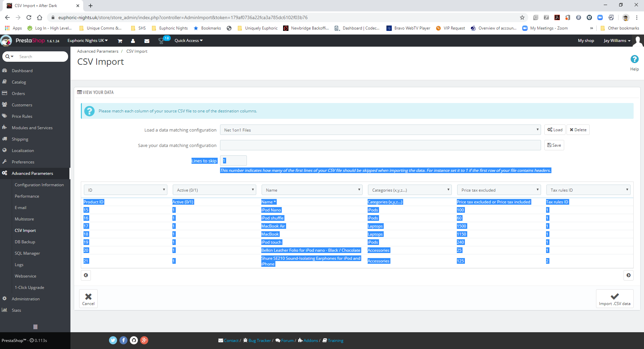Open the trophy notifications icon
This screenshot has height=349, width=644.
(x=161, y=41)
